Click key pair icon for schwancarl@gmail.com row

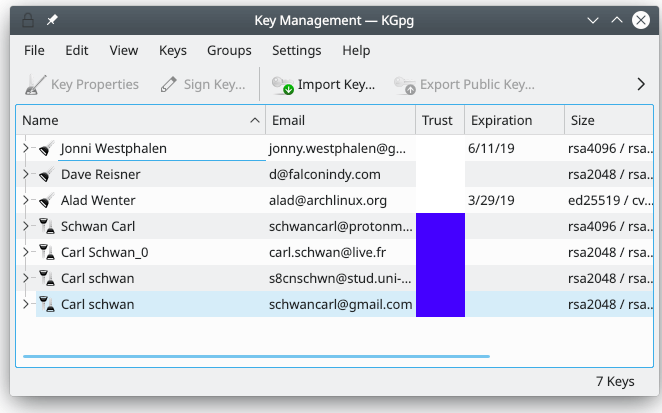coord(47,304)
